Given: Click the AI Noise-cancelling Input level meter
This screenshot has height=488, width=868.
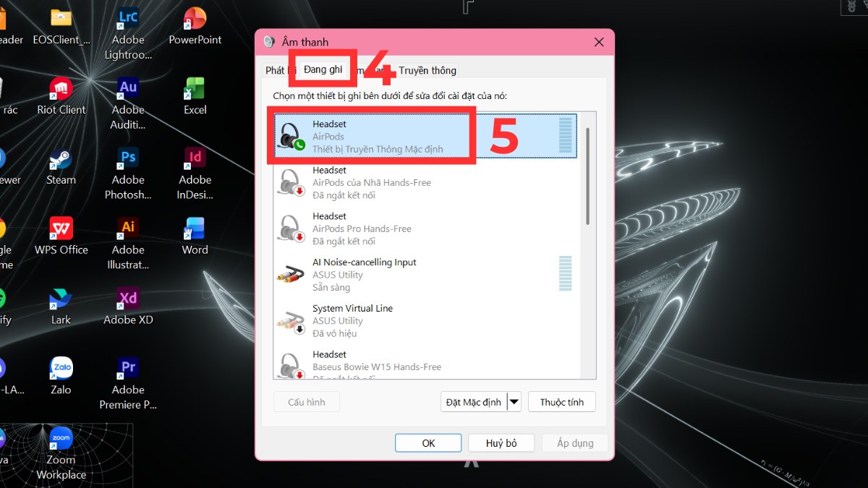Looking at the screenshot, I should [x=566, y=274].
